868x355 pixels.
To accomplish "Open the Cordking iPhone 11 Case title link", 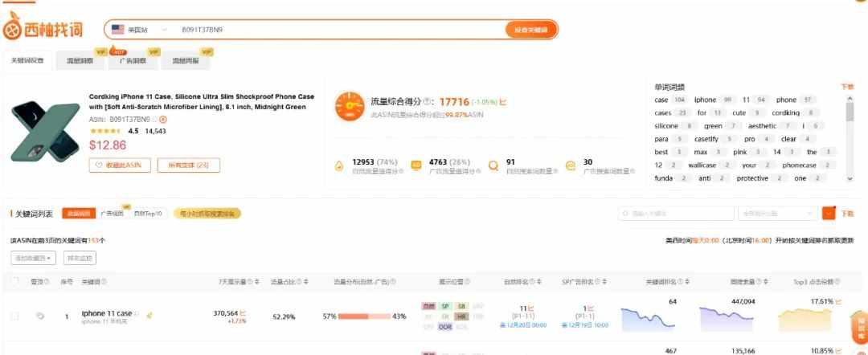I will tap(202, 102).
